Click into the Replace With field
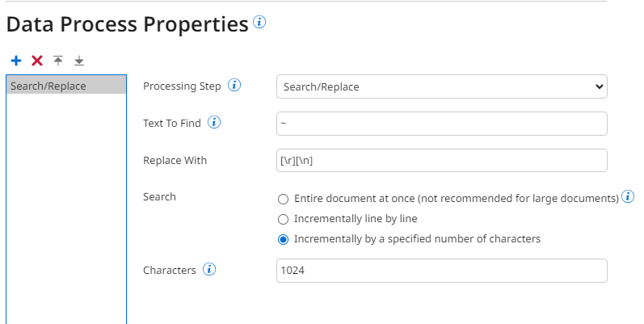 click(442, 161)
